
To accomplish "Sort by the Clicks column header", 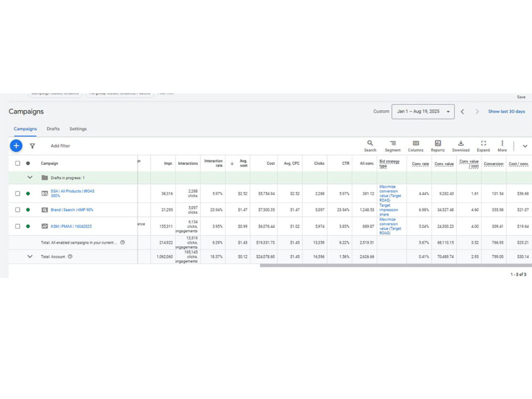I will click(x=319, y=163).
